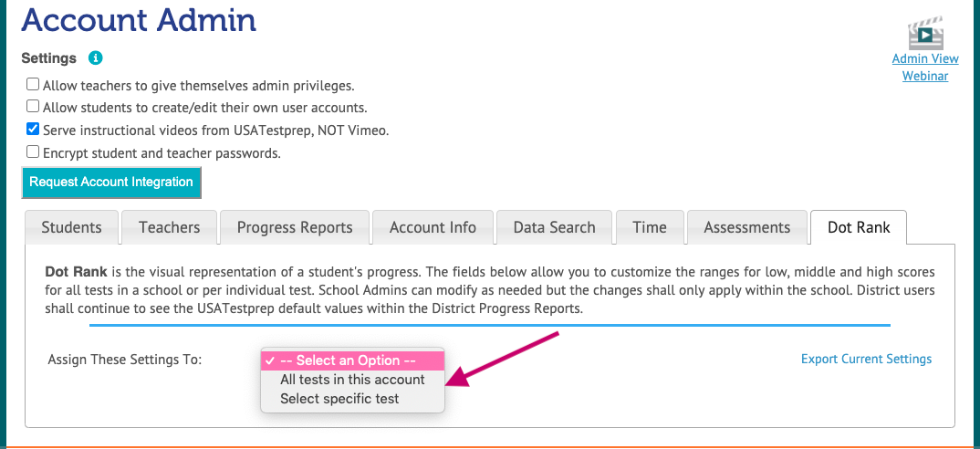
Task: Click the Export Current Settings link
Action: [x=866, y=359]
